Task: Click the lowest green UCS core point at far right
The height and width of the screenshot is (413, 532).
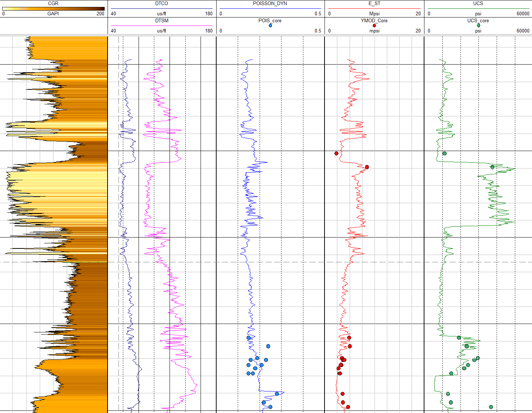Action: pyautogui.click(x=491, y=407)
